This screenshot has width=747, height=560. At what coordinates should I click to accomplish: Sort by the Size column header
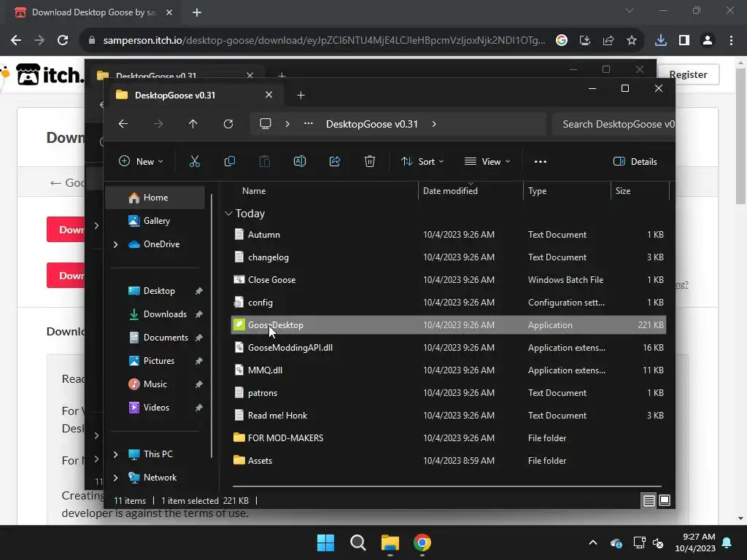[x=640, y=191]
